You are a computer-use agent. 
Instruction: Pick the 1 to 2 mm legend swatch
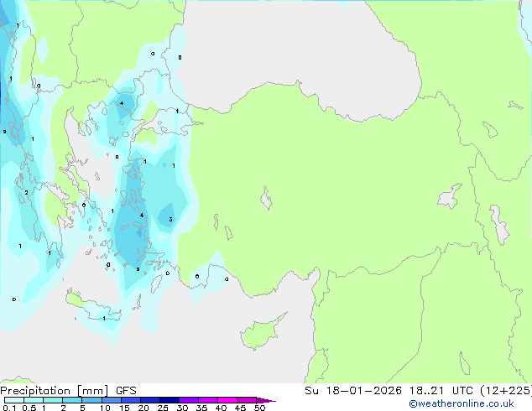[53, 400]
